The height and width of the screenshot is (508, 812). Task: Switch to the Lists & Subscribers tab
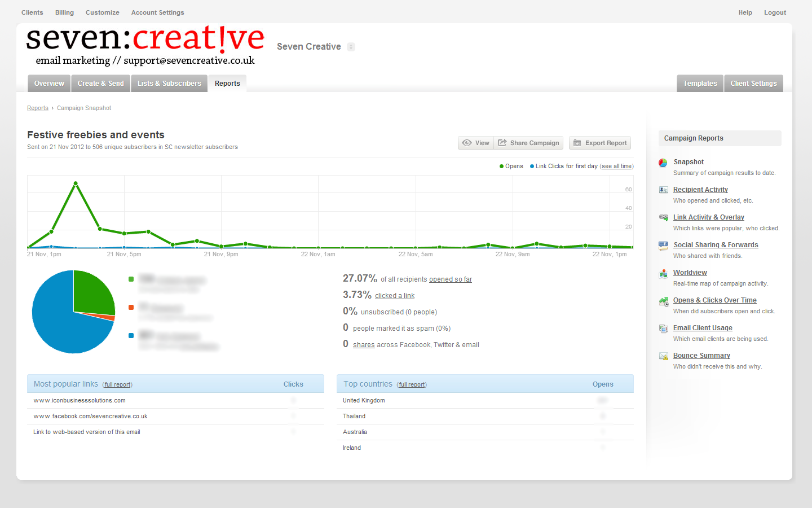pos(169,84)
